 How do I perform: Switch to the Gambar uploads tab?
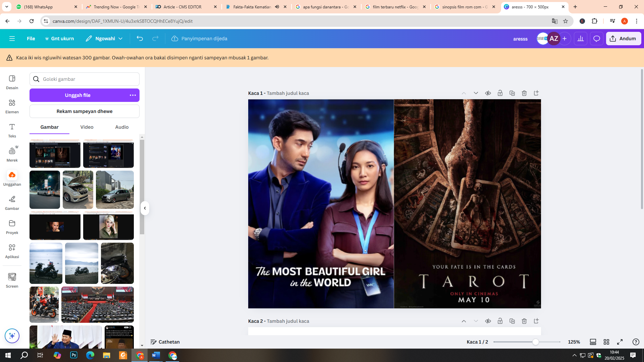pyautogui.click(x=49, y=127)
